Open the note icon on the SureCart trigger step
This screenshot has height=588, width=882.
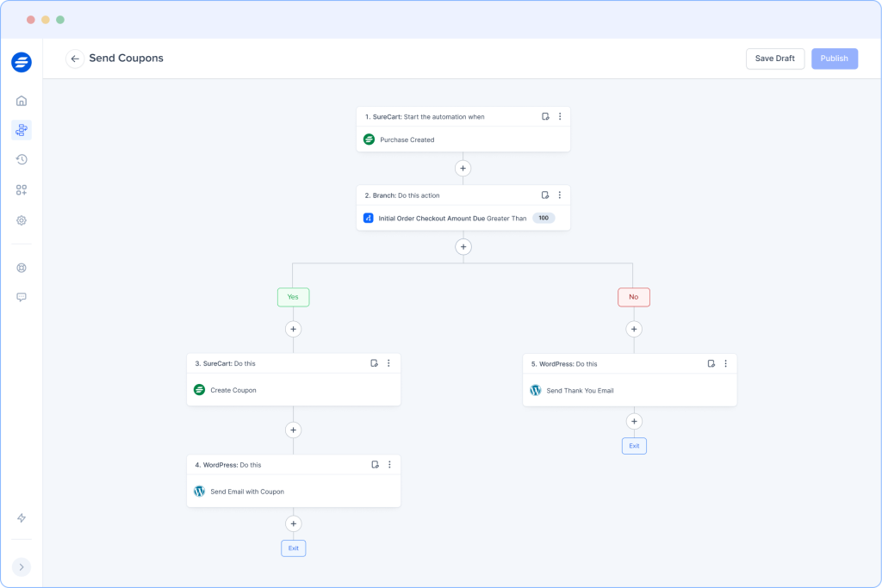(543, 115)
